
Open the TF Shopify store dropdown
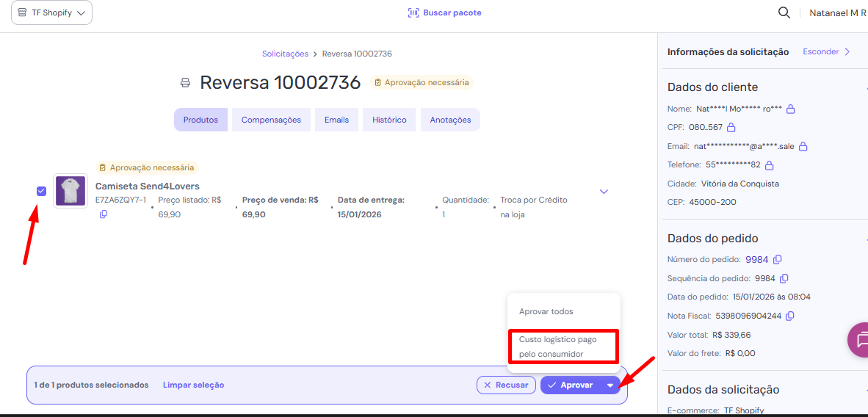click(x=51, y=12)
